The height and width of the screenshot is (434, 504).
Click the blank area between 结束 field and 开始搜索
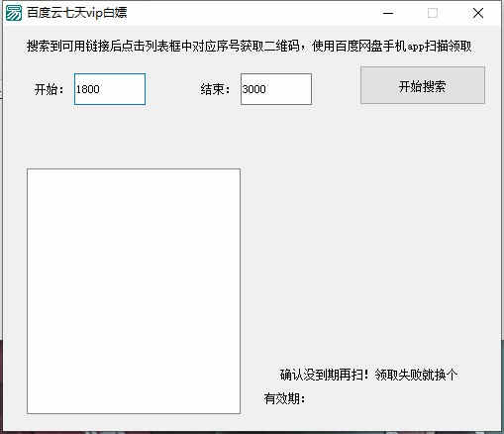336,89
